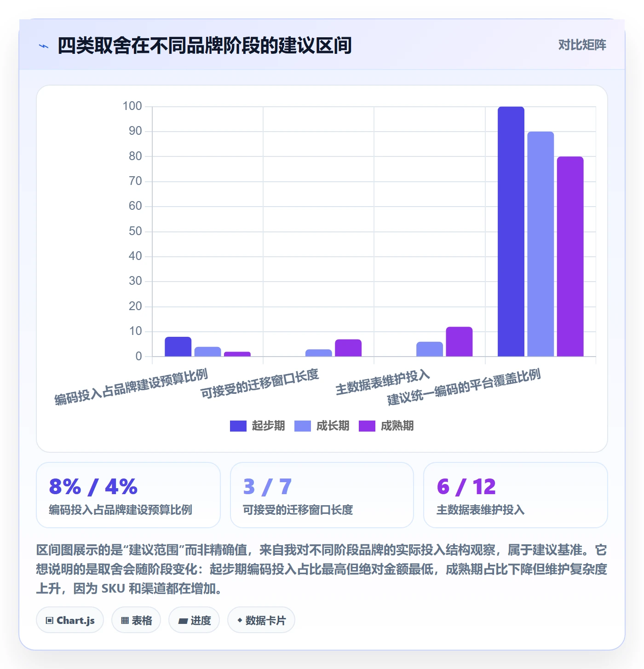The width and height of the screenshot is (644, 669).
Task: Click the x-axis label 主数据表维护投入
Action: 383,382
